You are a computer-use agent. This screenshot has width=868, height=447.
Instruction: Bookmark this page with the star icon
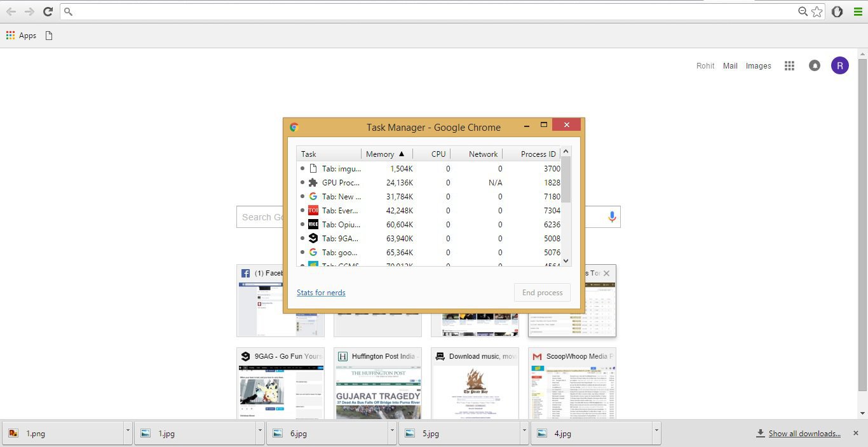click(x=817, y=11)
